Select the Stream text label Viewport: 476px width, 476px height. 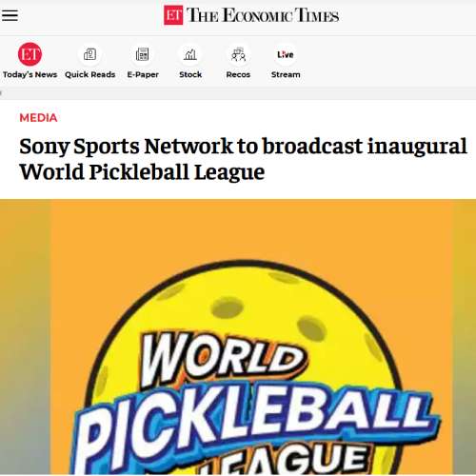pos(286,74)
